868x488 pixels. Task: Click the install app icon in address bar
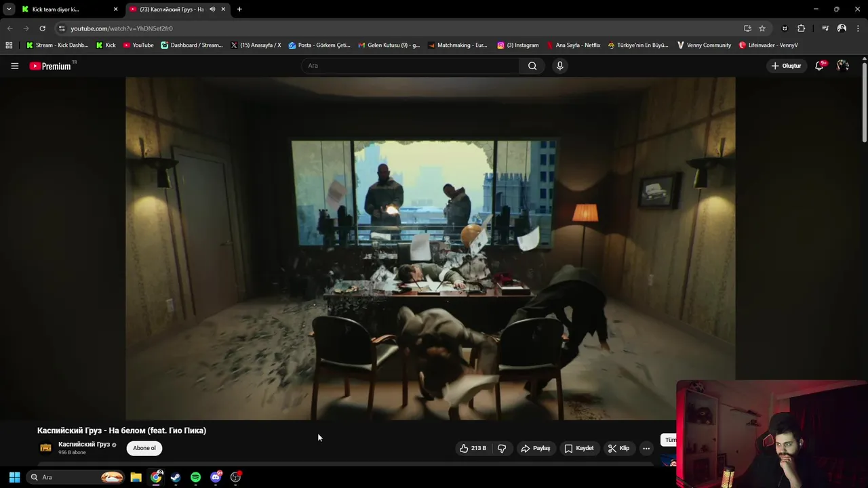point(747,28)
